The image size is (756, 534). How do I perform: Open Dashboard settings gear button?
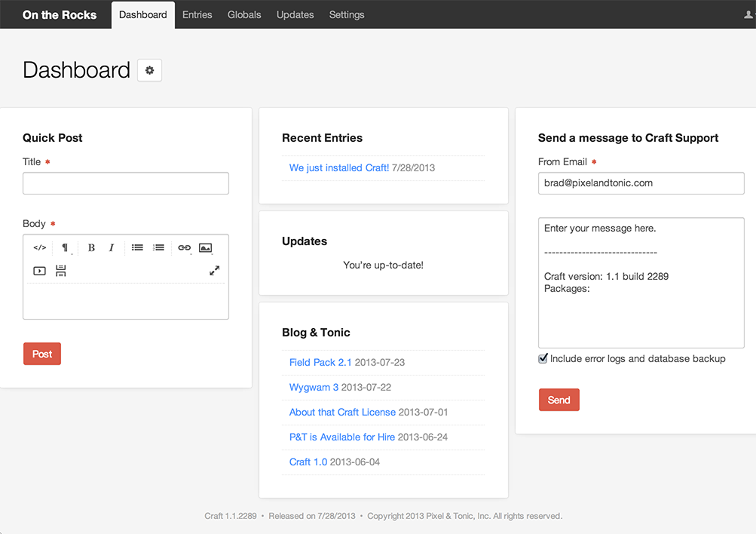coord(149,70)
